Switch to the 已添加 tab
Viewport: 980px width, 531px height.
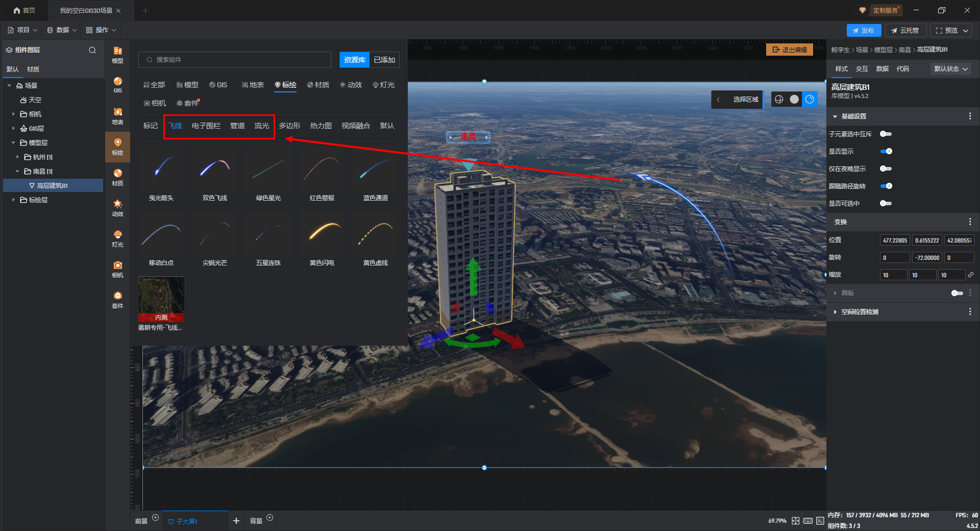click(x=384, y=60)
